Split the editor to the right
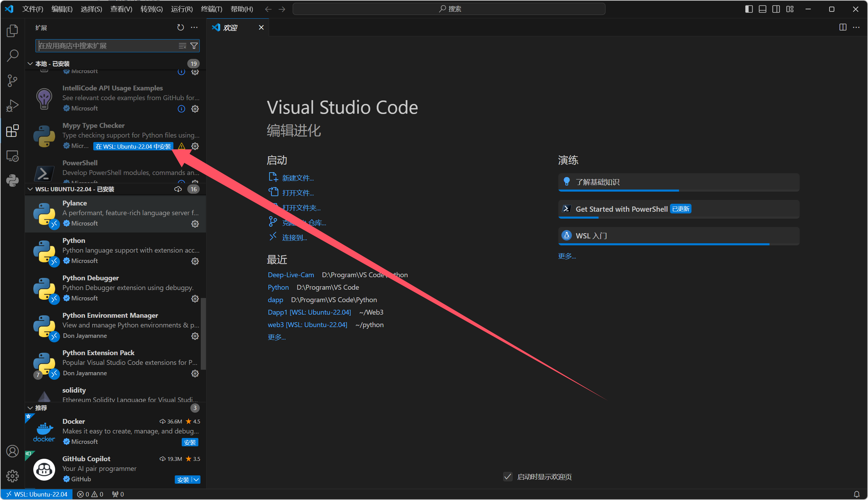Image resolution: width=868 pixels, height=500 pixels. (x=843, y=27)
